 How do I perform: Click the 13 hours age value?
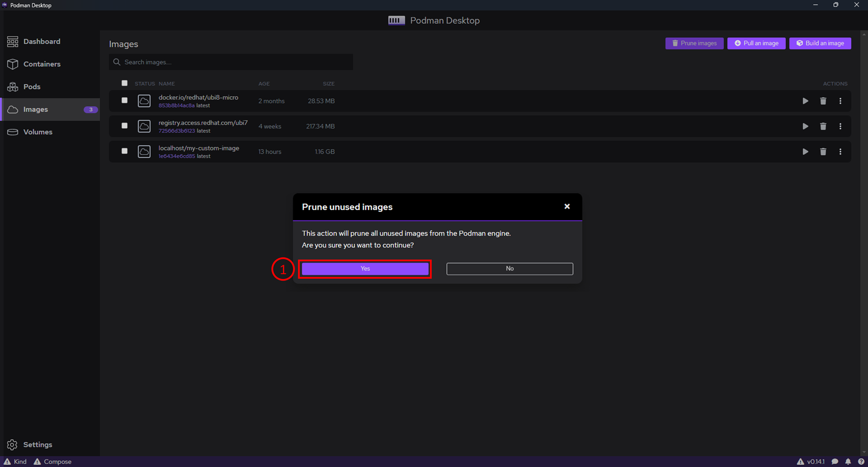[270, 152]
